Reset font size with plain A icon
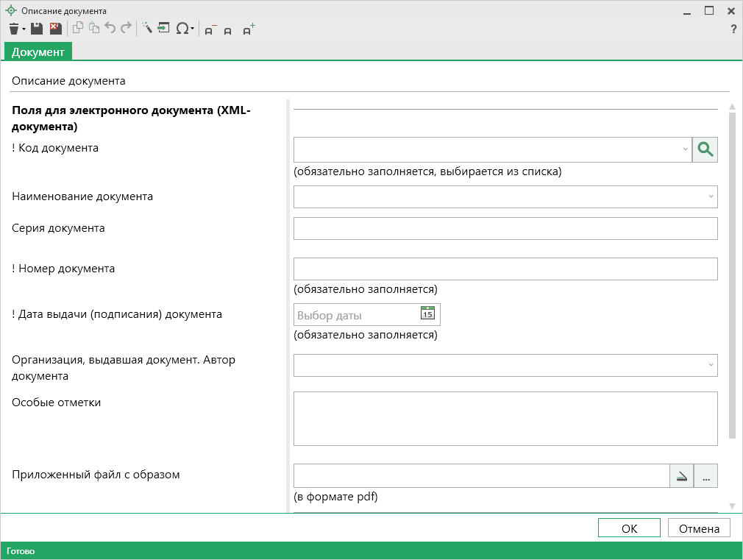The image size is (743, 560). coord(228,31)
